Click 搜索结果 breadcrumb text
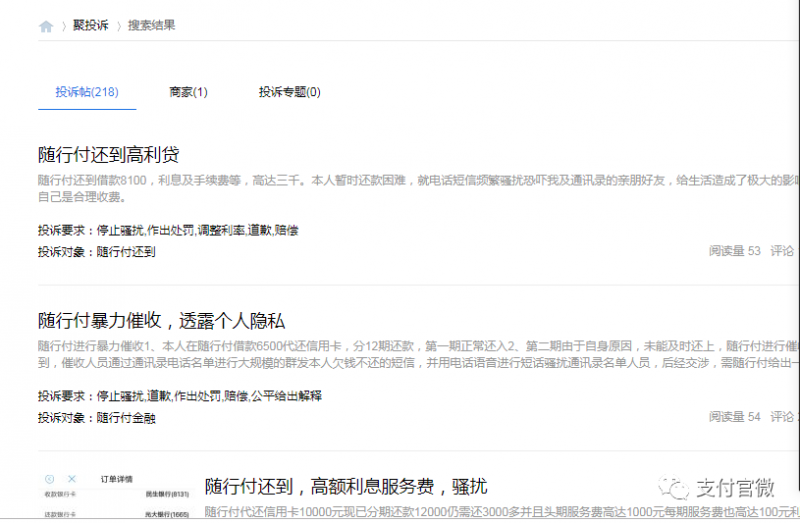 [x=151, y=25]
